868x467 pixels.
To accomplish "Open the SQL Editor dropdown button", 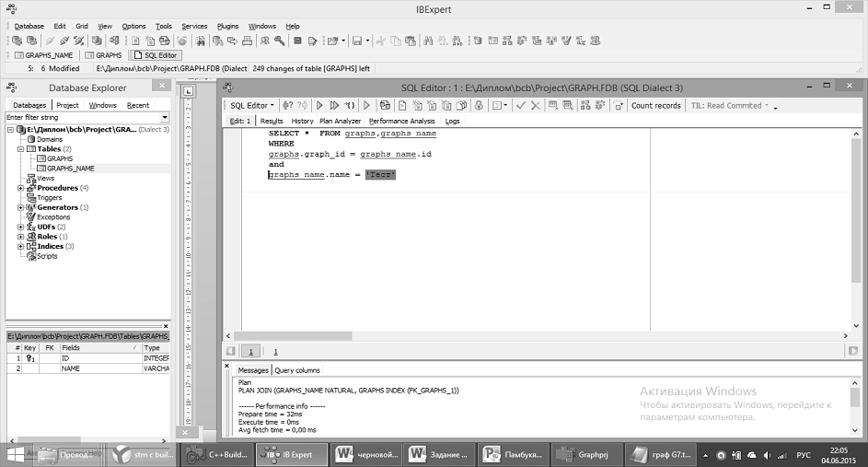I will pyautogui.click(x=252, y=105).
